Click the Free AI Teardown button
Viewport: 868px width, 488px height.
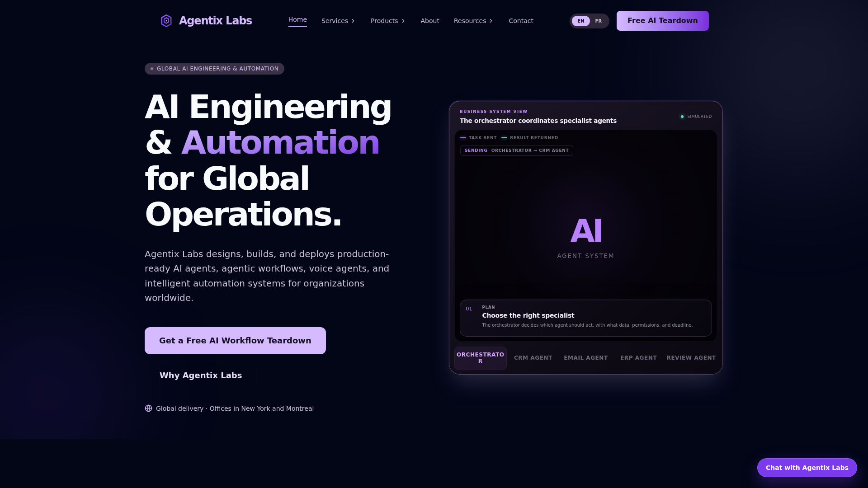click(x=663, y=21)
